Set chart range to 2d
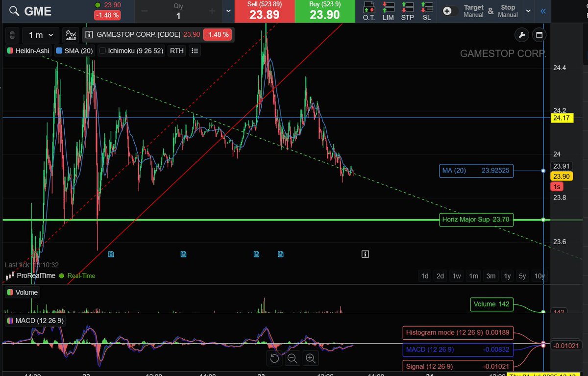 [x=441, y=276]
